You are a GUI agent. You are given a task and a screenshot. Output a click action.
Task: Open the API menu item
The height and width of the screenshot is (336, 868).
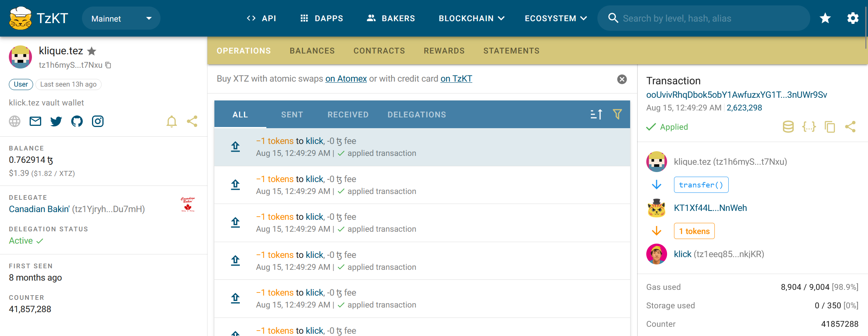(261, 18)
